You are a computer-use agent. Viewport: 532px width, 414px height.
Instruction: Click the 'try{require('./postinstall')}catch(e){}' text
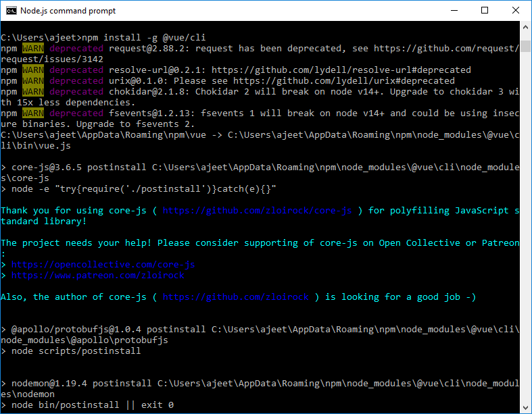pos(165,189)
